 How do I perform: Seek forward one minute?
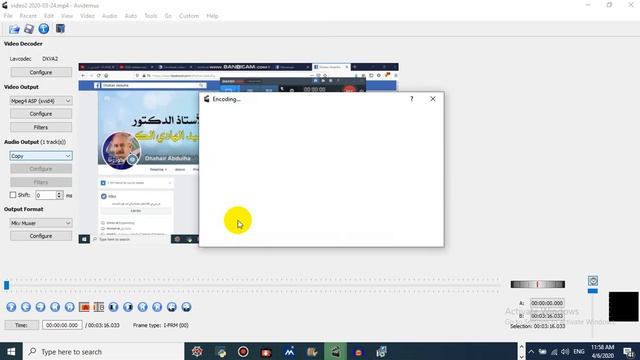[x=187, y=307]
